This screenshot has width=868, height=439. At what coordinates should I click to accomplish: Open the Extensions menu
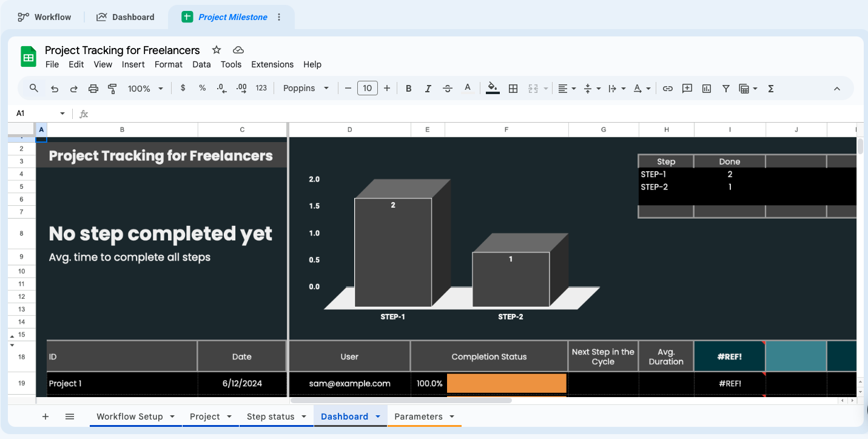click(x=272, y=64)
